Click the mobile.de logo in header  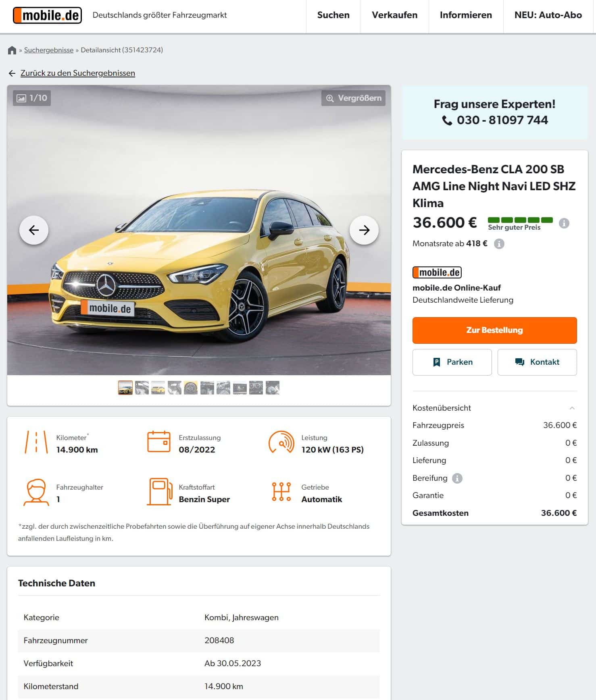pyautogui.click(x=47, y=15)
